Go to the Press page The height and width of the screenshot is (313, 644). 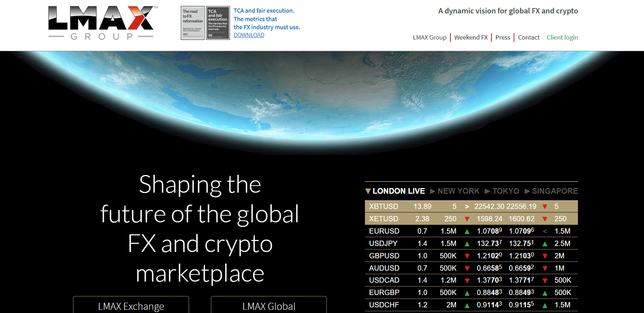[x=503, y=37]
